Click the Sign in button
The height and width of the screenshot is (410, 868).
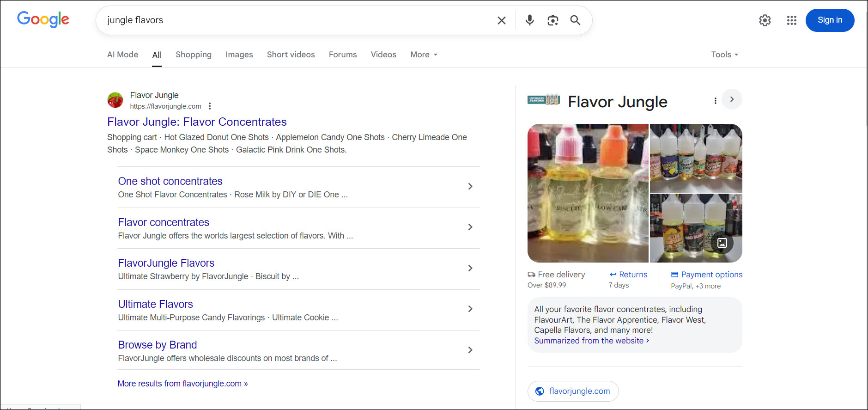tap(830, 20)
